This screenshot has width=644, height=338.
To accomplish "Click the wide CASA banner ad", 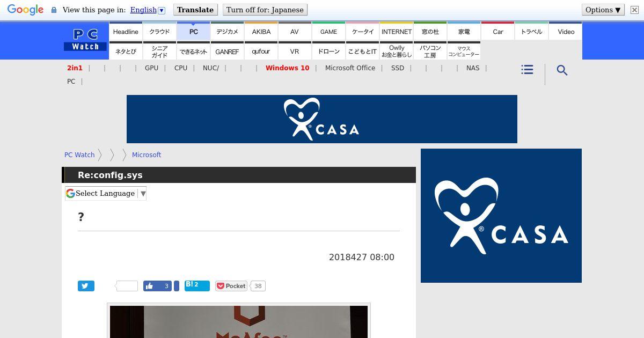I will tap(322, 119).
